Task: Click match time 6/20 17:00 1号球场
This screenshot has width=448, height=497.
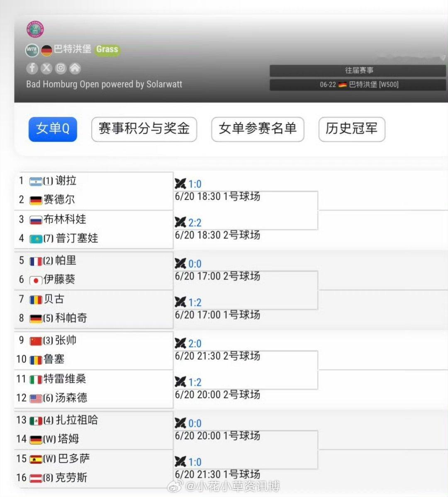Action: pyautogui.click(x=218, y=315)
